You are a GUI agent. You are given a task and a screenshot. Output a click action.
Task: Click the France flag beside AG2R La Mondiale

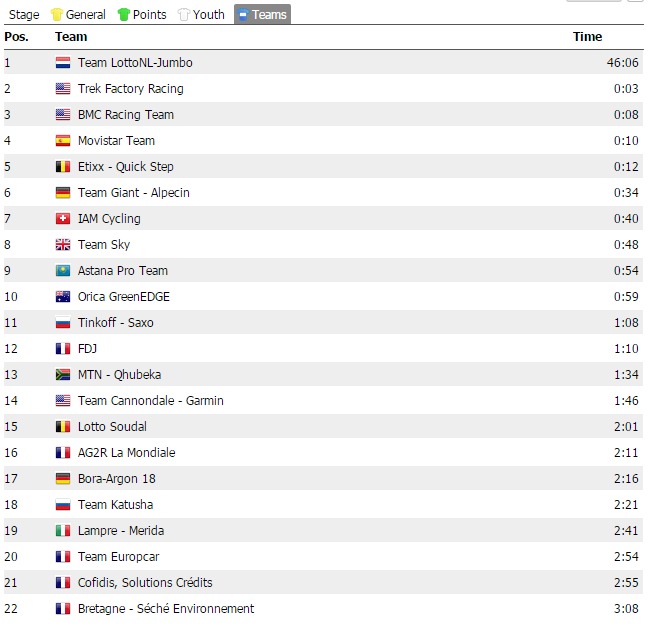(63, 453)
